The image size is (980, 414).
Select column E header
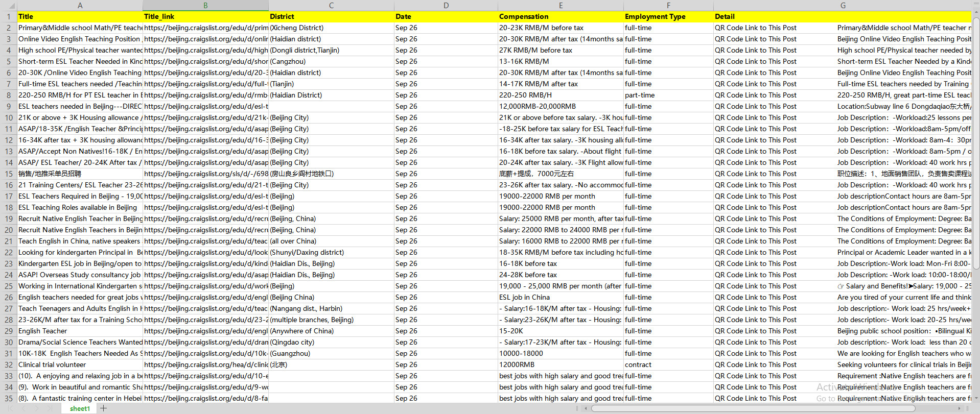pos(561,5)
